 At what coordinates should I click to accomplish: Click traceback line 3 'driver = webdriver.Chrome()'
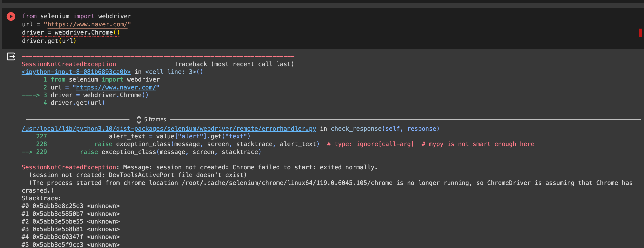click(x=100, y=95)
